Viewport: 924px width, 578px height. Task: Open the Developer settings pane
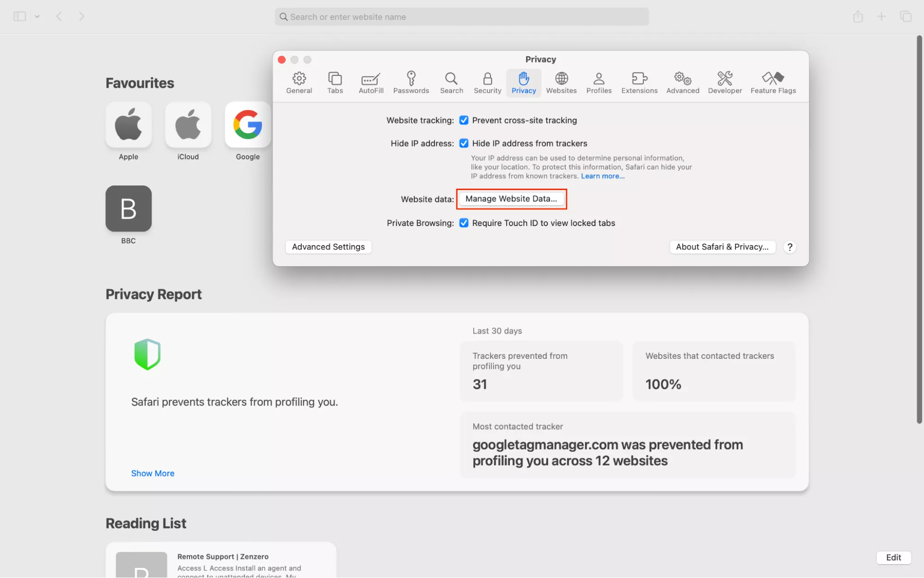click(725, 83)
